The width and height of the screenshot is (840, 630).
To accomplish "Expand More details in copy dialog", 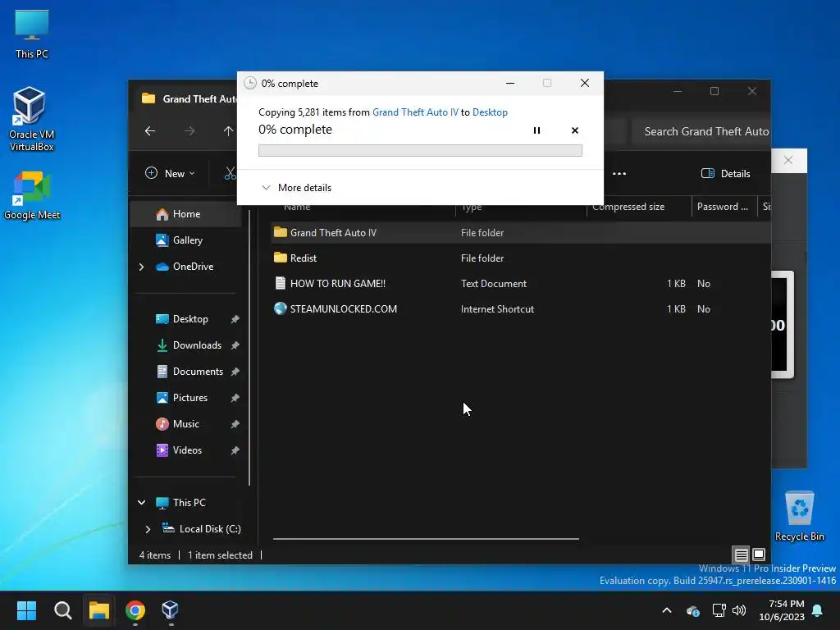I will pos(296,188).
